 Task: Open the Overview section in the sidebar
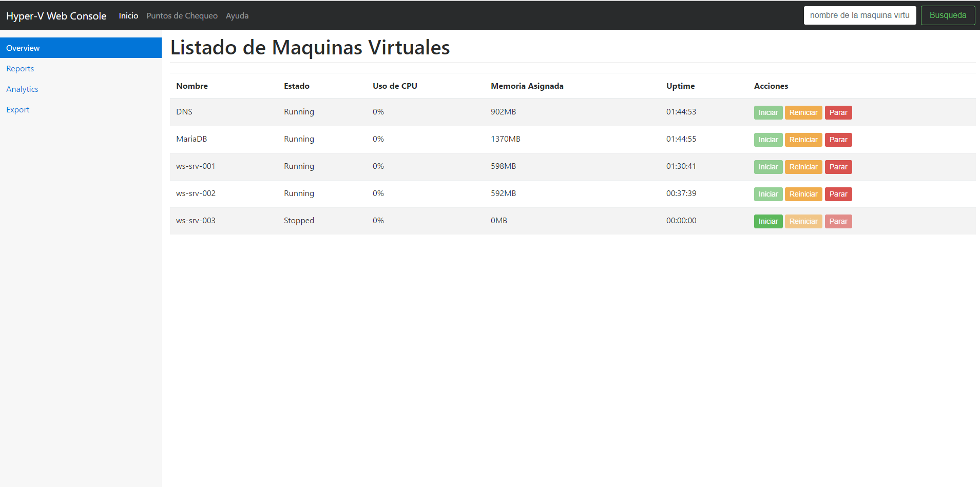[23, 48]
